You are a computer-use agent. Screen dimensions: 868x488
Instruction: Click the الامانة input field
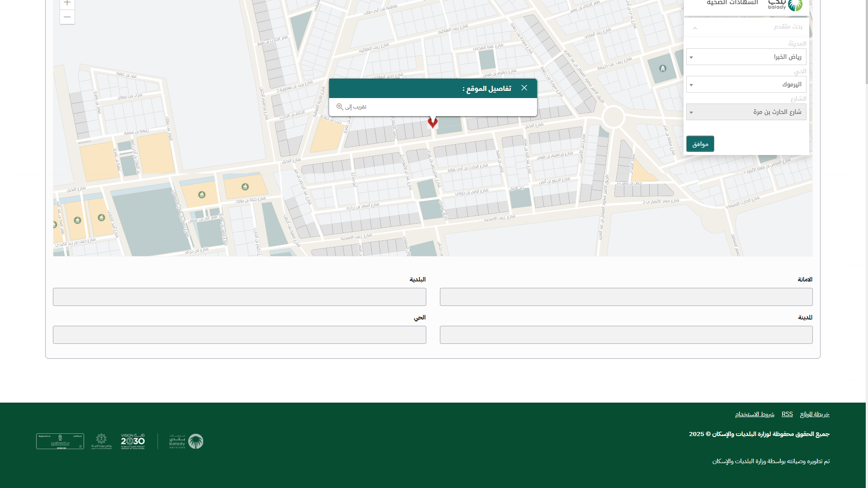[626, 297]
